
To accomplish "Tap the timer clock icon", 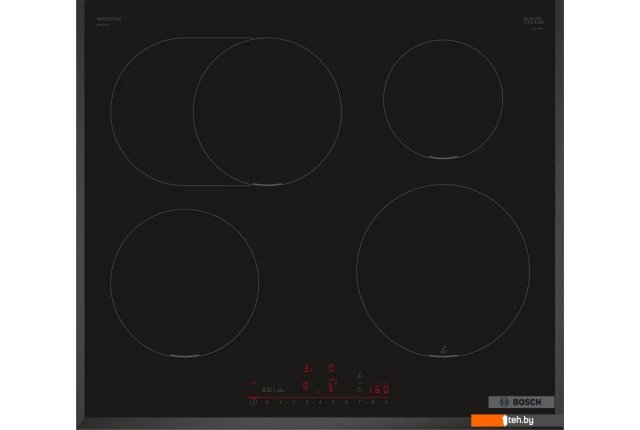I will [359, 389].
